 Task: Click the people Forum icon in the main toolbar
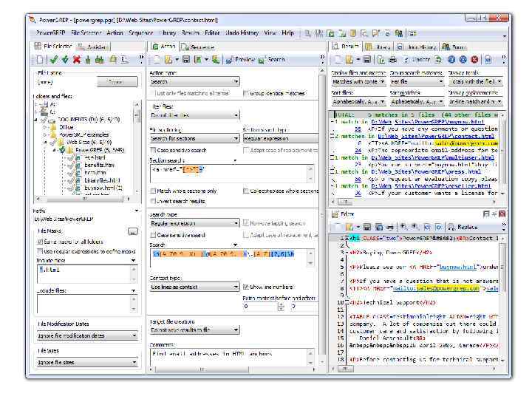pyautogui.click(x=399, y=33)
